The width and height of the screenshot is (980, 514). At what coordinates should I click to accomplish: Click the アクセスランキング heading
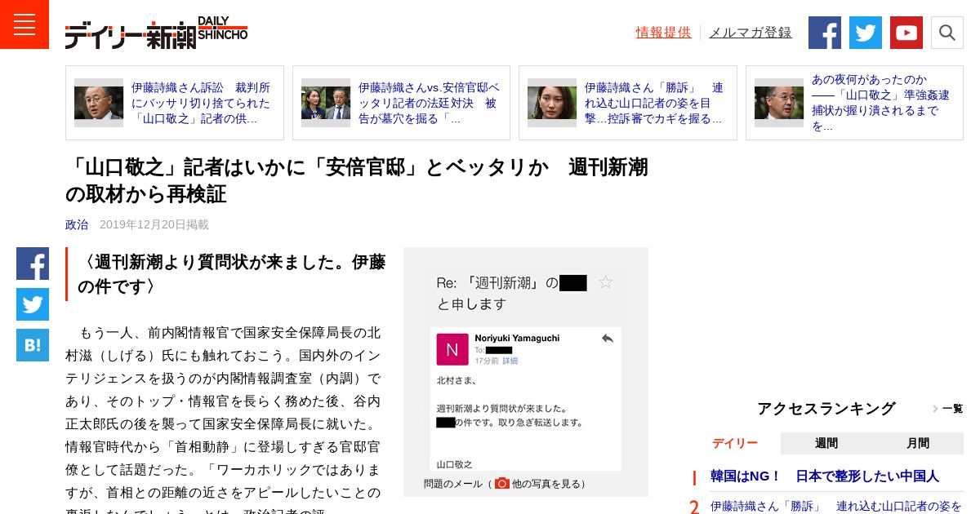826,409
